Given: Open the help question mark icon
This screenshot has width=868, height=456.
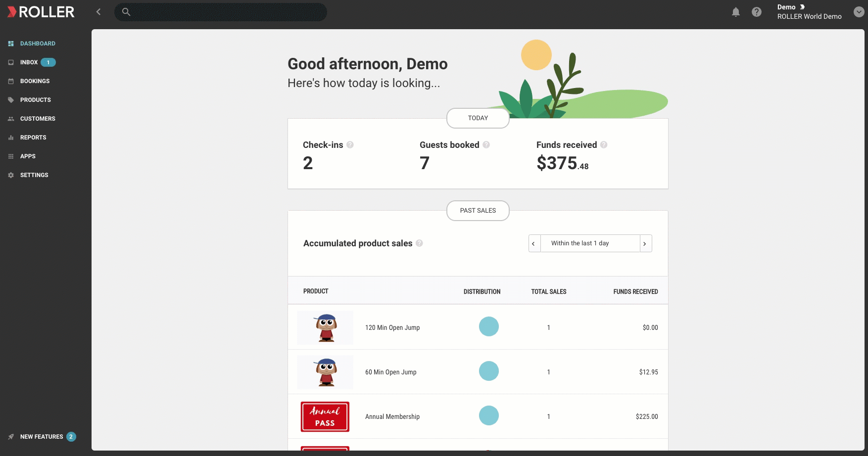Looking at the screenshot, I should coord(757,12).
